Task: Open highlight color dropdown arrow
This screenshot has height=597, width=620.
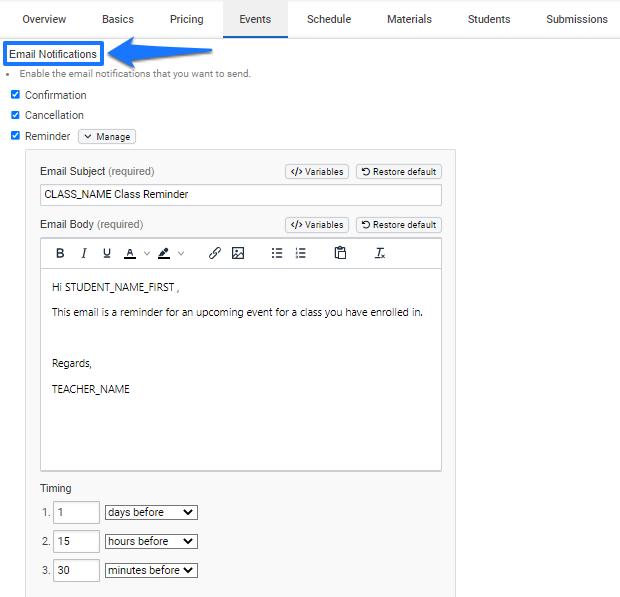Action: click(x=181, y=253)
